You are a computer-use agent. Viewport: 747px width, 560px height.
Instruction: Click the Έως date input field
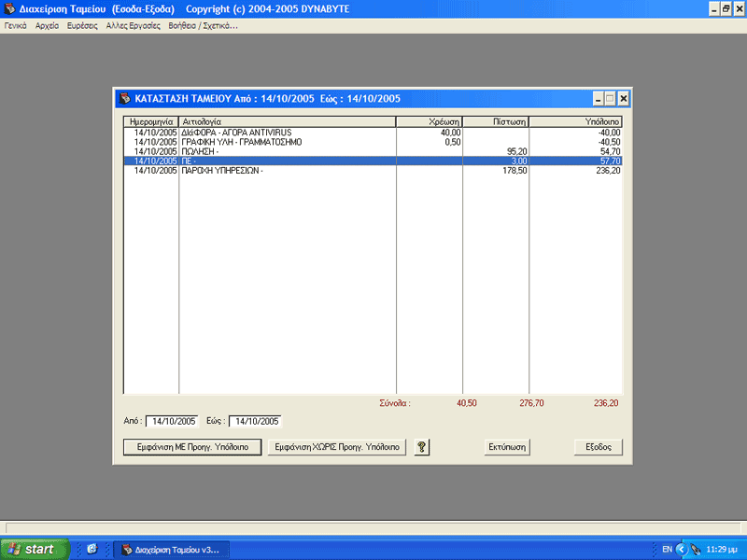pyautogui.click(x=255, y=422)
